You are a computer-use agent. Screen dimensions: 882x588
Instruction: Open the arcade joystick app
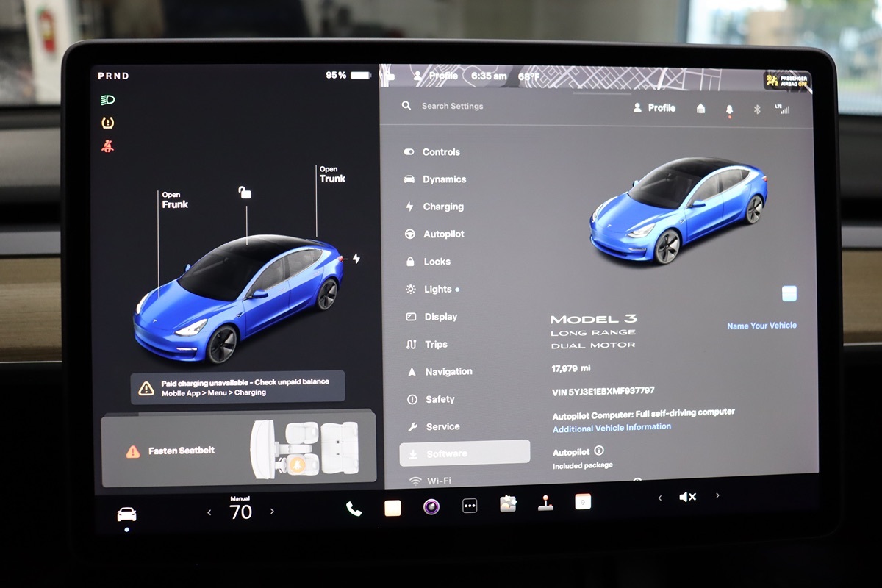click(x=545, y=503)
